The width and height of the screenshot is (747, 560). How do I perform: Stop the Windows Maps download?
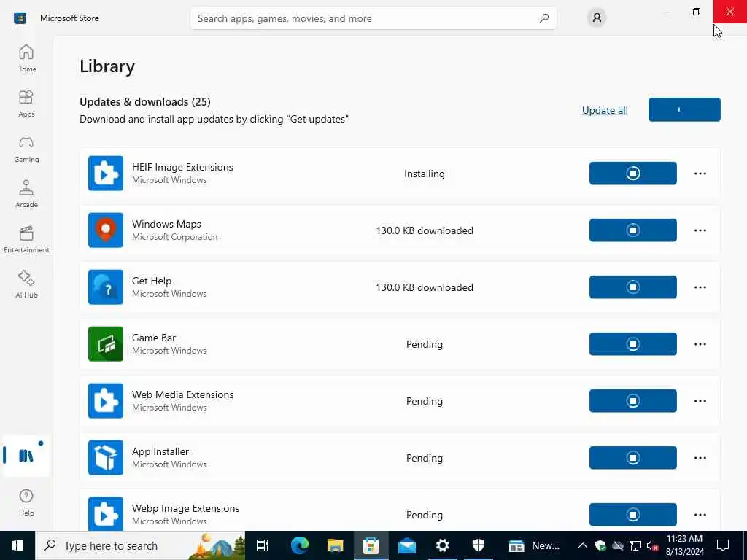click(632, 230)
